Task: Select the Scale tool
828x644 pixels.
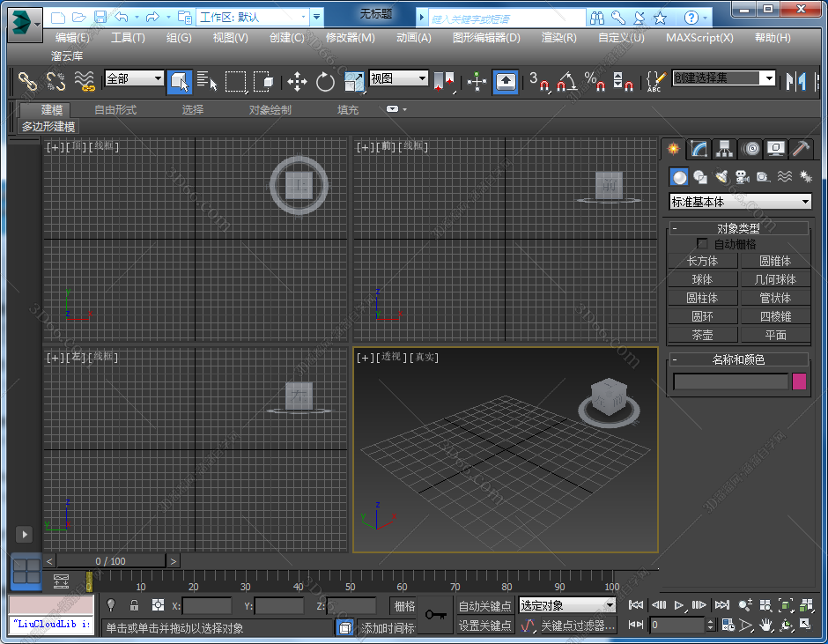Action: tap(354, 82)
